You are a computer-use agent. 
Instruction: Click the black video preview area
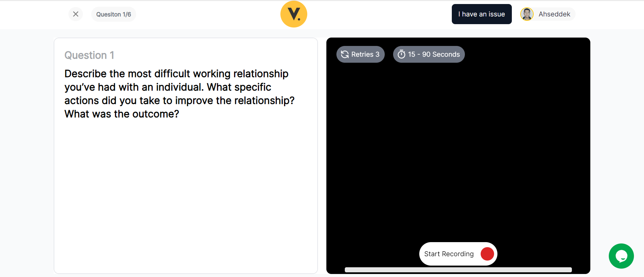(x=458, y=151)
